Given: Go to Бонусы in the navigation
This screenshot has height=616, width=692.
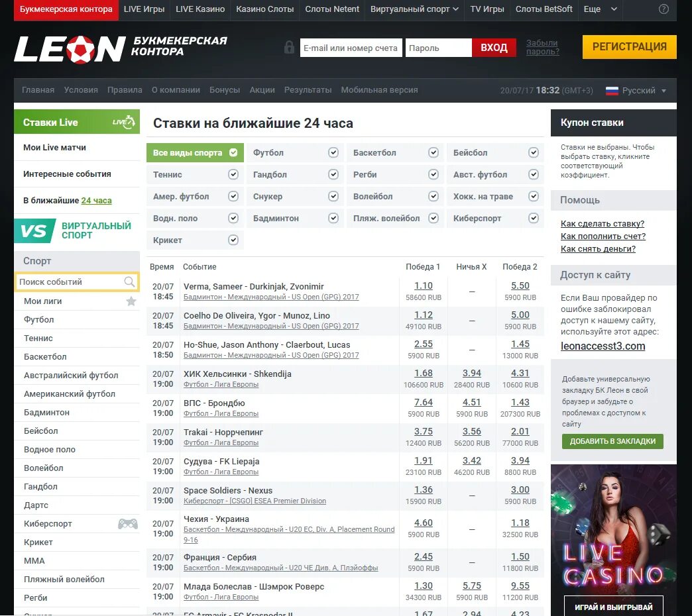Looking at the screenshot, I should point(225,90).
